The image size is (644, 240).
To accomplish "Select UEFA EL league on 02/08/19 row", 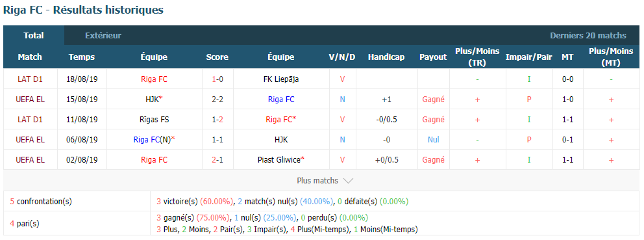I will [x=30, y=160].
